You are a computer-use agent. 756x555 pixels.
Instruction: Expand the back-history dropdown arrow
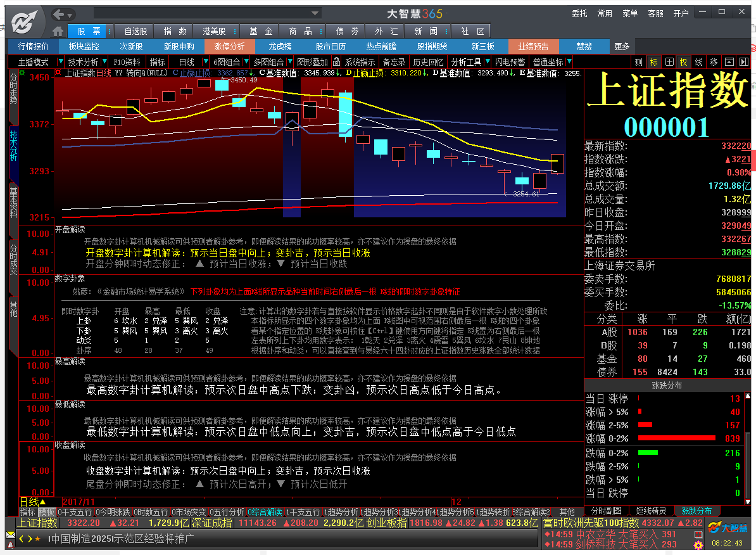coord(70,15)
